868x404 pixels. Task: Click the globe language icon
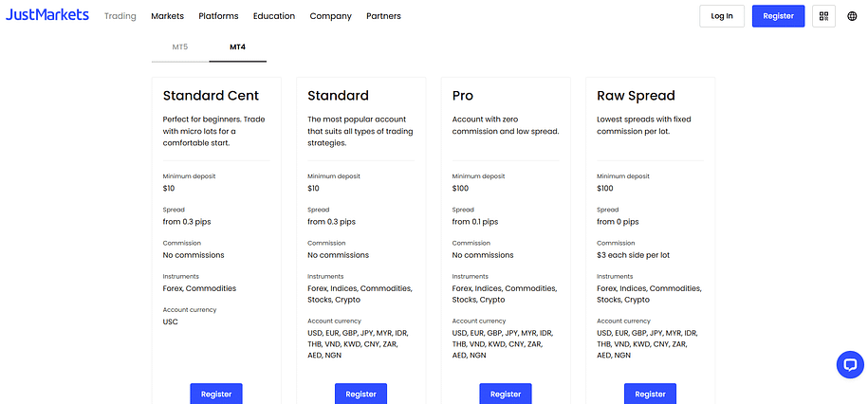point(852,16)
